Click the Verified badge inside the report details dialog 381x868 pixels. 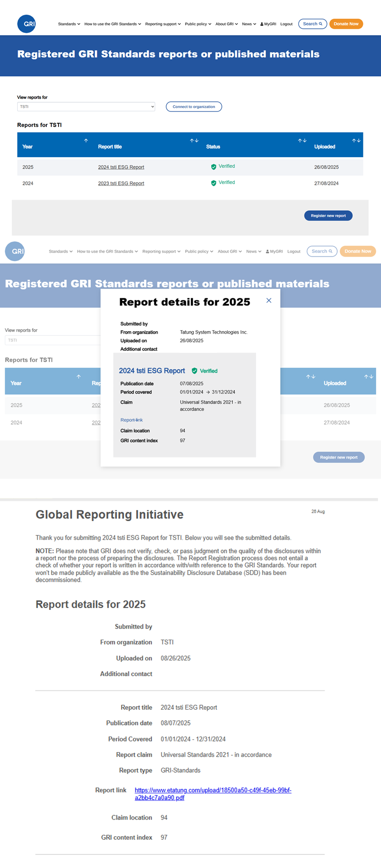[205, 371]
